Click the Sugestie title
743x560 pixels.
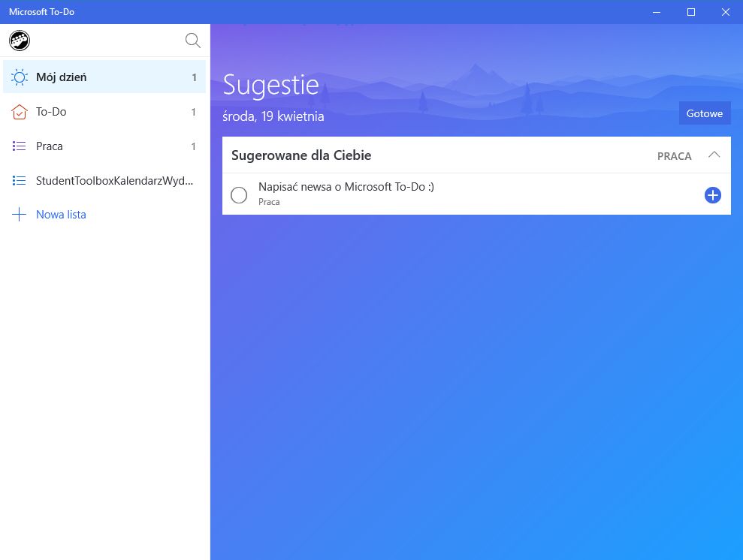271,86
